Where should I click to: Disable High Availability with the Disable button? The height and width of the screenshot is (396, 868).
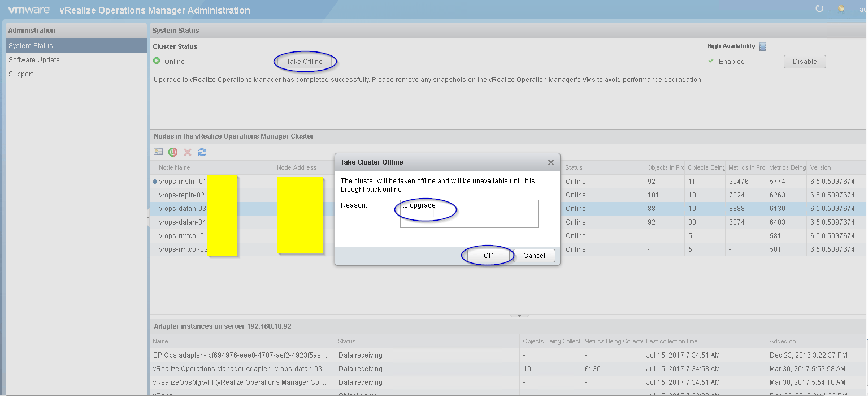804,62
